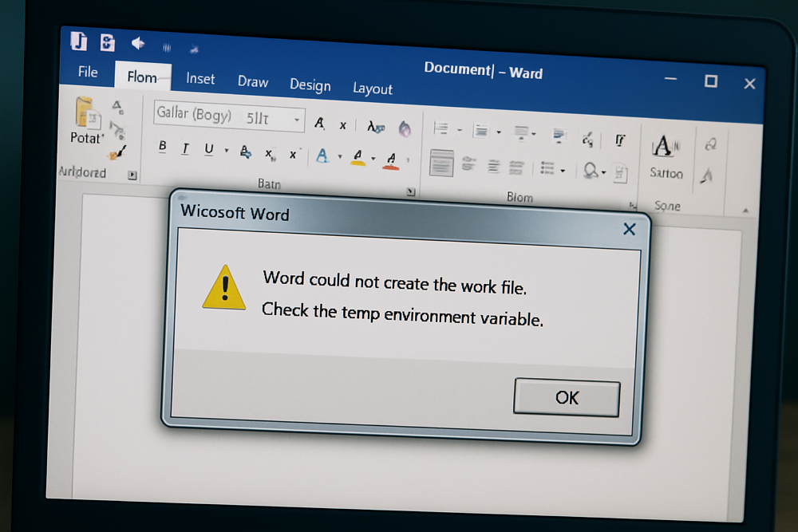The image size is (798, 532).
Task: Click the yellow warning triangle icon
Action: [224, 287]
